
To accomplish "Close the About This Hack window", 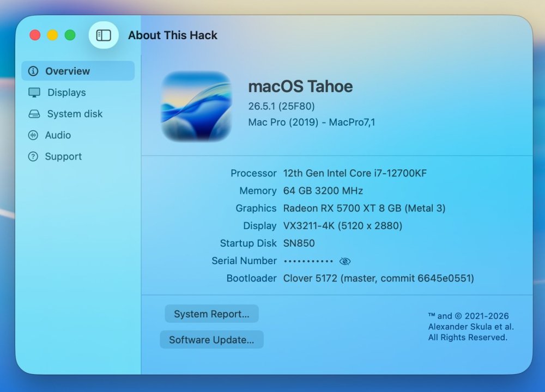I will pos(35,35).
